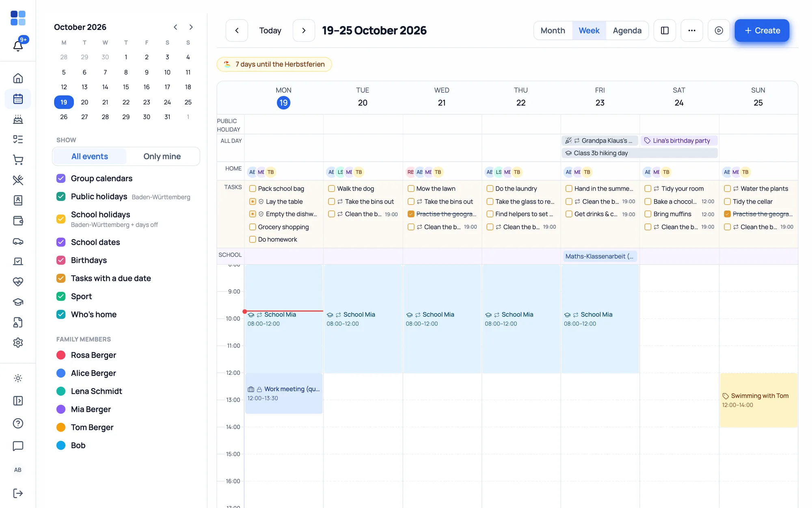Open Lina's birthday party event
This screenshot has height=508, width=812.
[x=679, y=141]
